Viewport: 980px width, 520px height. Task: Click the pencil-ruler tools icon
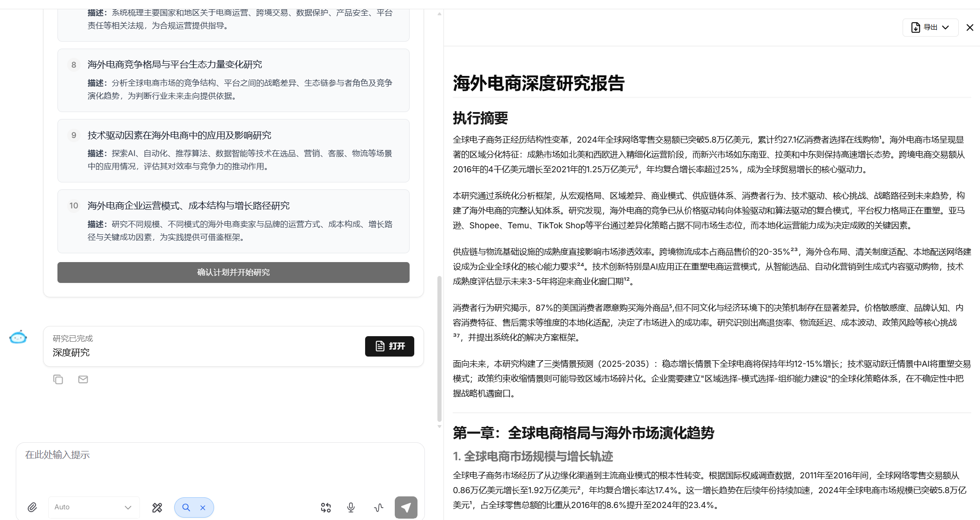(x=157, y=507)
